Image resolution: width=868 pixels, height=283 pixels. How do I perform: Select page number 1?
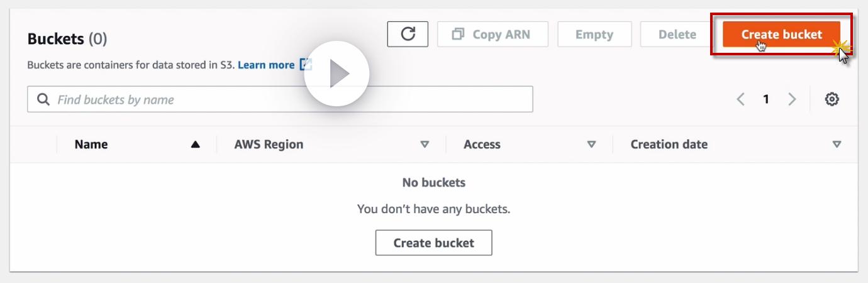tap(766, 99)
